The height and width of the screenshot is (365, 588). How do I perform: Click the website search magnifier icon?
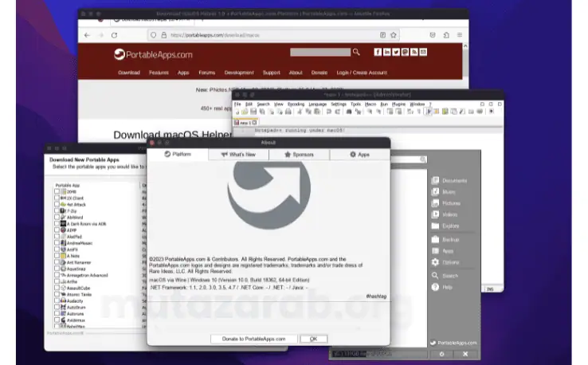click(x=356, y=52)
